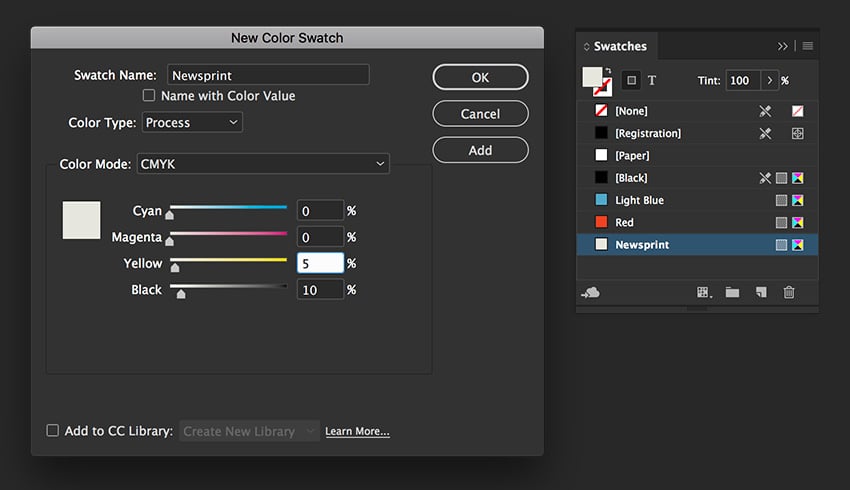The height and width of the screenshot is (490, 850).
Task: Click the [Black] process color gray icon
Action: (x=781, y=178)
